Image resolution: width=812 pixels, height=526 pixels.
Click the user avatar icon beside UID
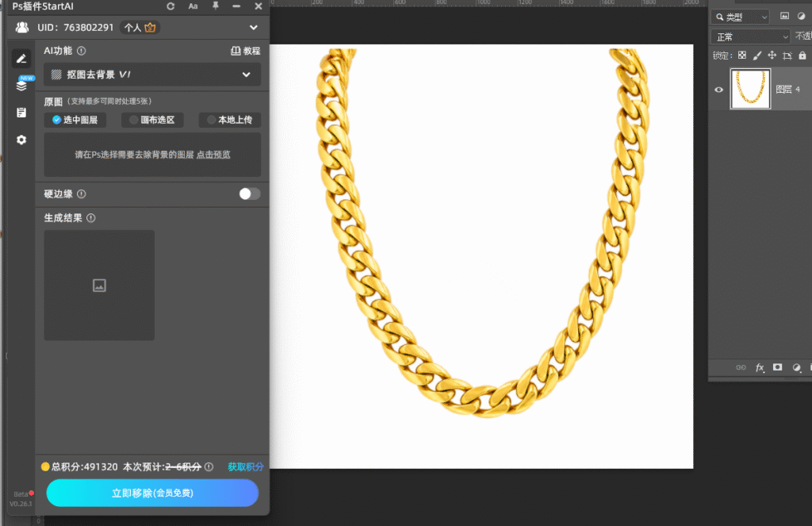[x=22, y=28]
